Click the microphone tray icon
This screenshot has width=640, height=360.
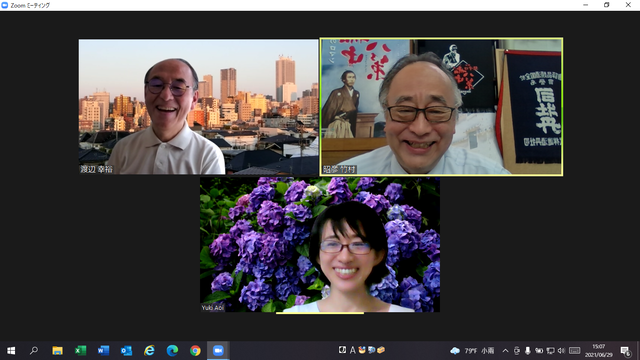[x=528, y=351]
